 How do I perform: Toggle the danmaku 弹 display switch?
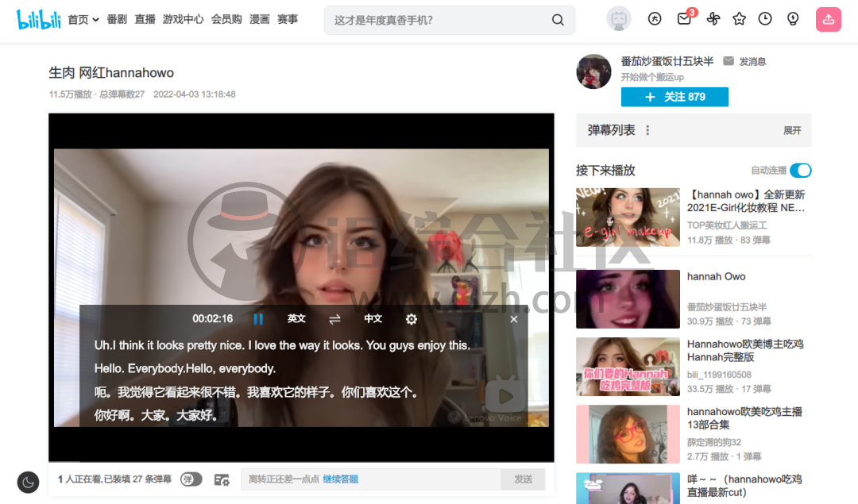point(191,479)
